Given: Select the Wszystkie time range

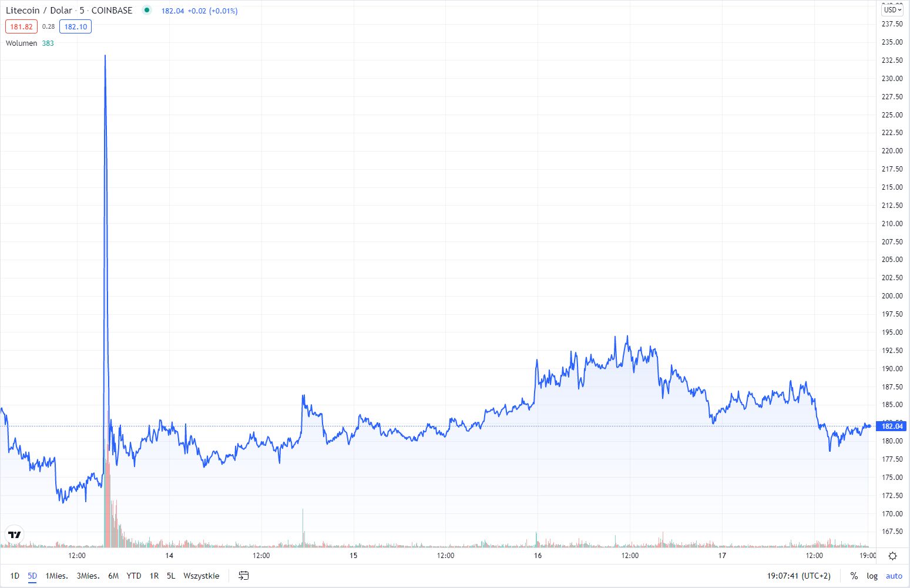Looking at the screenshot, I should (202, 576).
